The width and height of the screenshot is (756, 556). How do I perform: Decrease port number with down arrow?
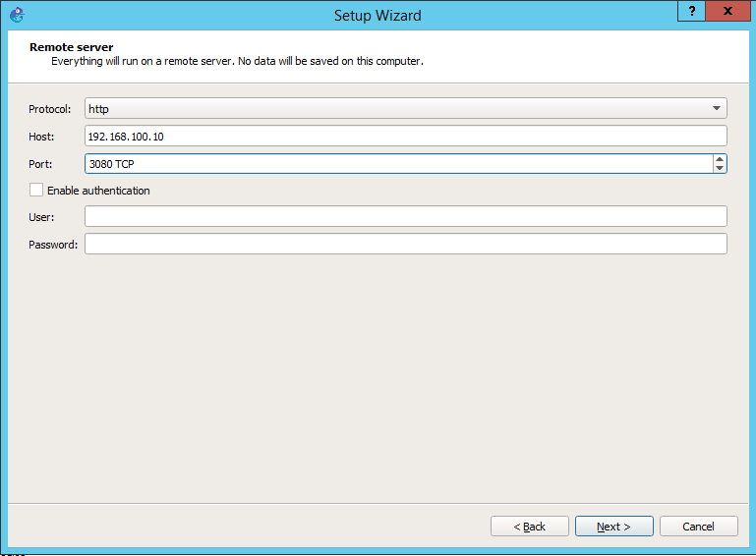pyautogui.click(x=720, y=168)
